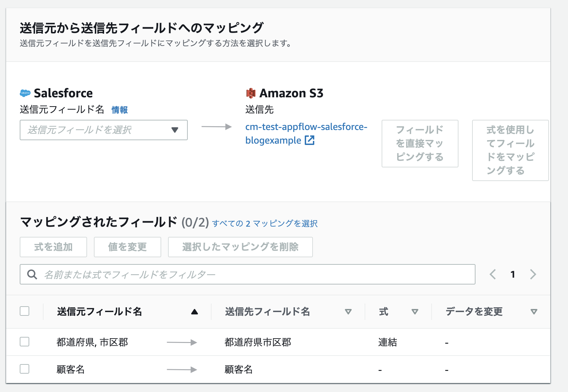Image resolution: width=568 pixels, height=392 pixels.
Task: Select all rows with the header checkbox
Action: tap(24, 311)
